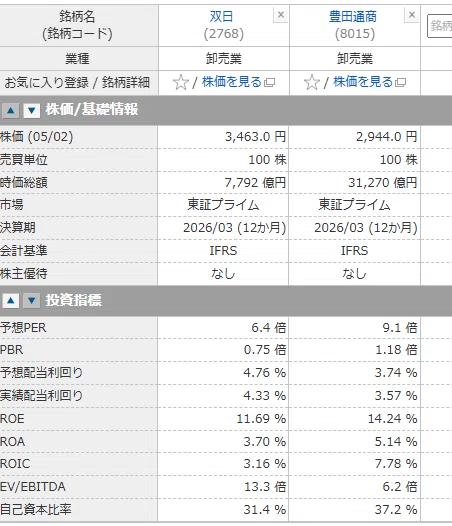Open 株価を見る link for 豊田通商
The image size is (452, 526).
(x=363, y=82)
